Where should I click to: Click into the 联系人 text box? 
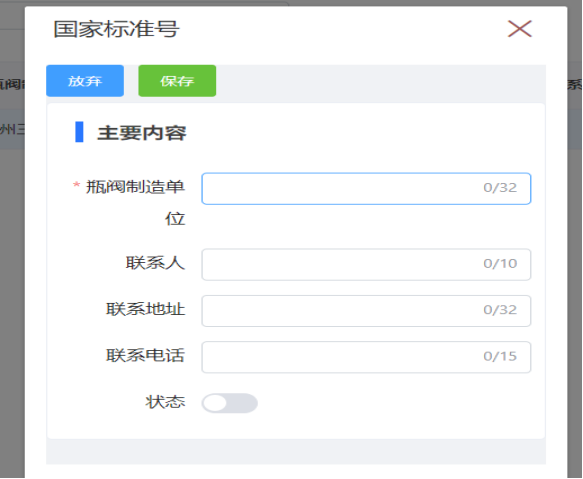pos(366,264)
